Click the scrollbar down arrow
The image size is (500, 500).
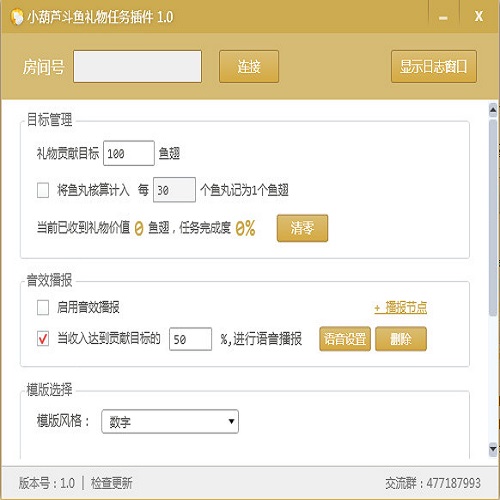[493, 448]
